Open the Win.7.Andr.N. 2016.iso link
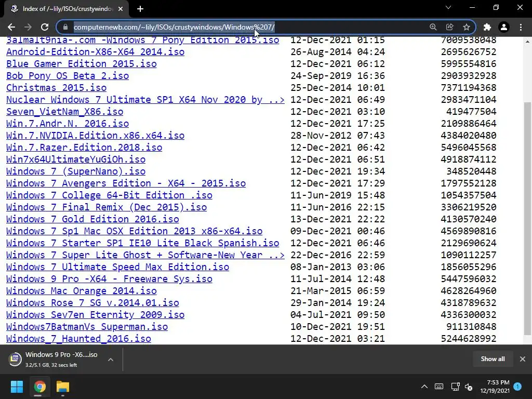This screenshot has height=399, width=532. [68, 124]
